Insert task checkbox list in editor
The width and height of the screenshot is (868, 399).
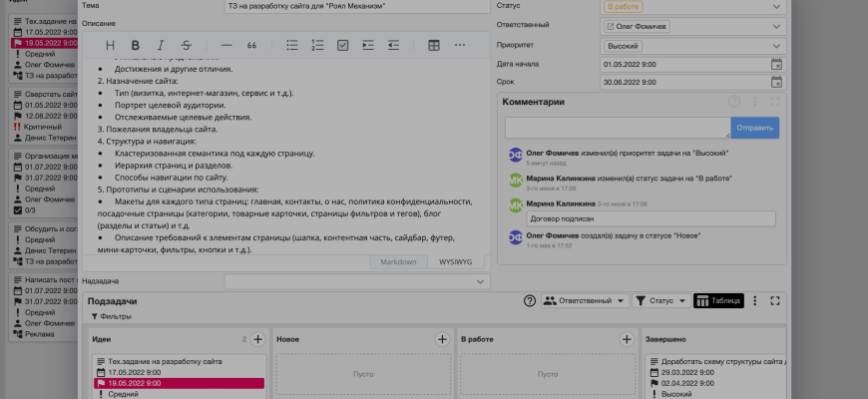pos(342,45)
